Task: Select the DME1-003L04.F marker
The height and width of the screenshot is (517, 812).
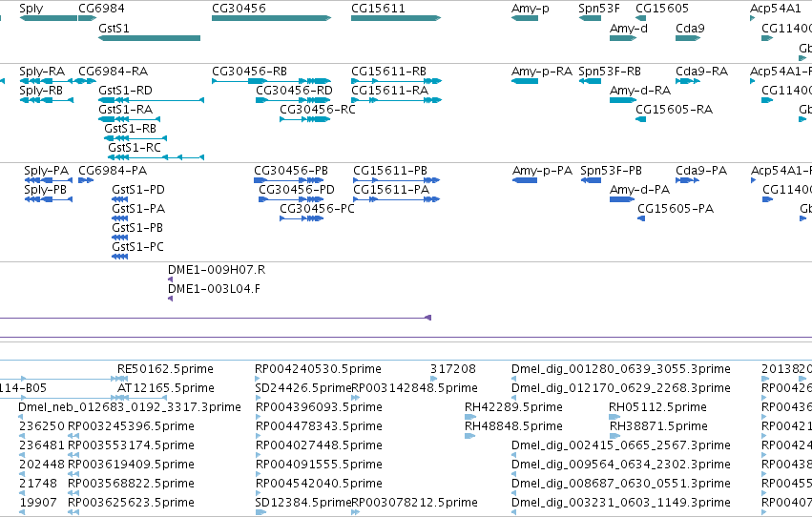Action: 171,299
